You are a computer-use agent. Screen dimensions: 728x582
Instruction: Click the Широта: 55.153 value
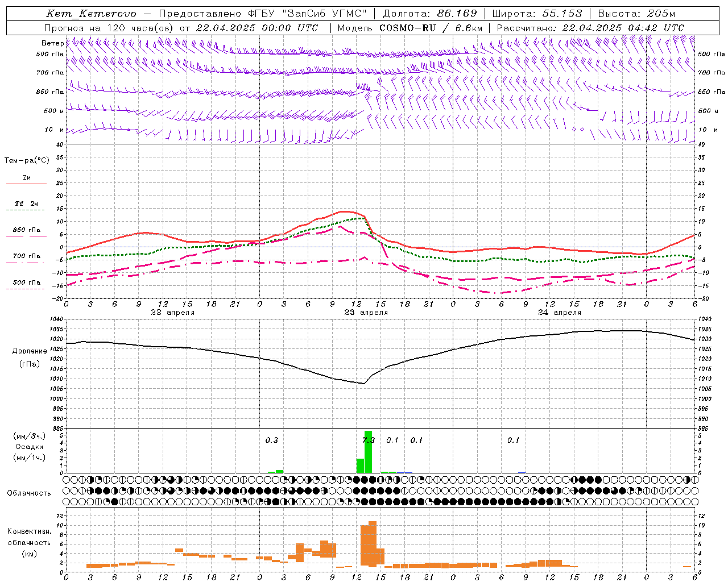pos(537,14)
